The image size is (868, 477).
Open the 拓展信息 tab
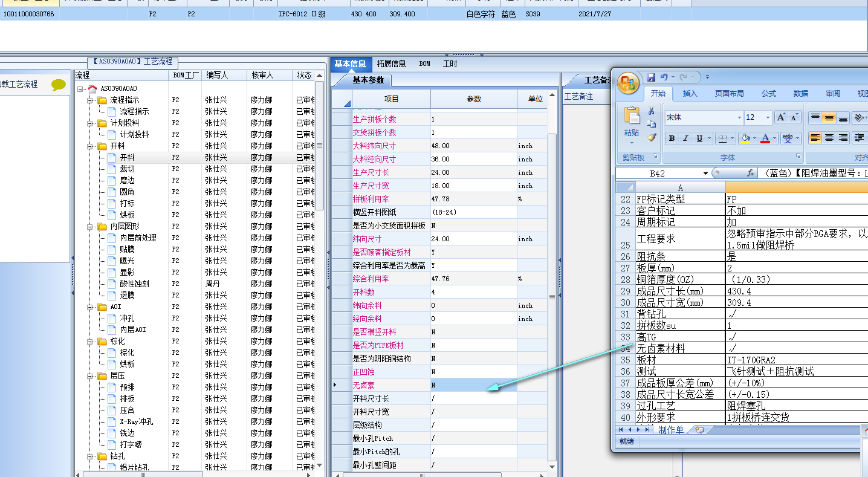pyautogui.click(x=392, y=63)
